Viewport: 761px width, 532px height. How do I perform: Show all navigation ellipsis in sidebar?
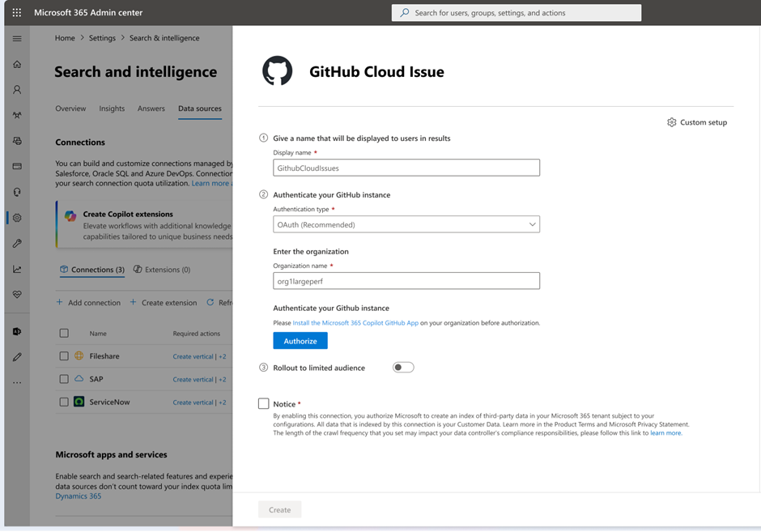pyautogui.click(x=17, y=382)
